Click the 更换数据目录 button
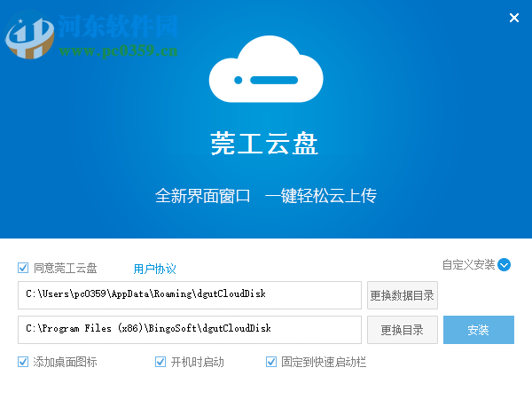Viewport: 532px width, 399px height. (x=403, y=295)
